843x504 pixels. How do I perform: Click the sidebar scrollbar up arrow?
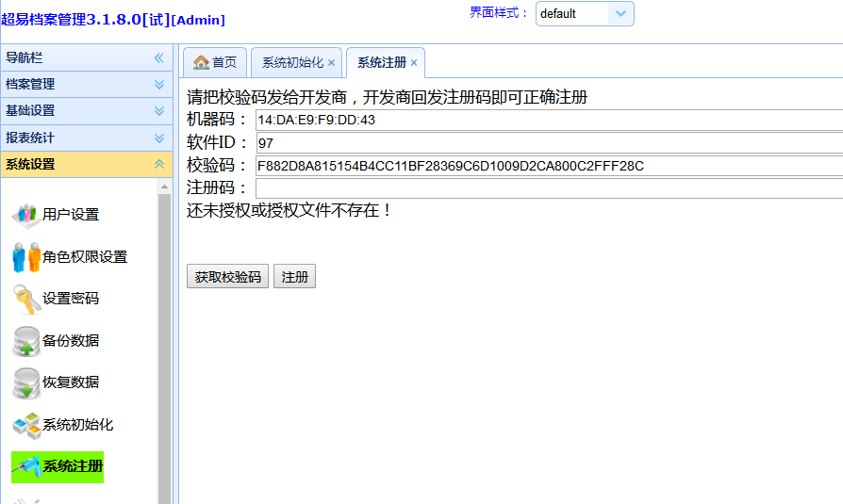tap(164, 187)
